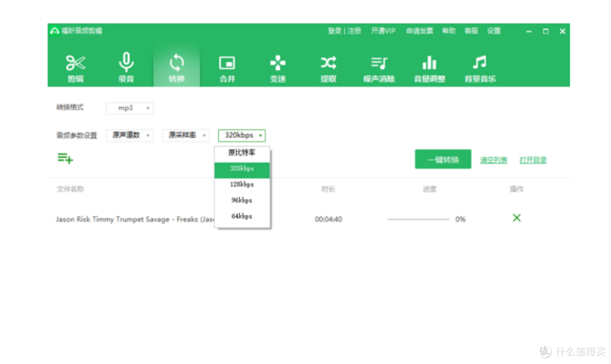Open the 客服 customer service link

pos(471,31)
